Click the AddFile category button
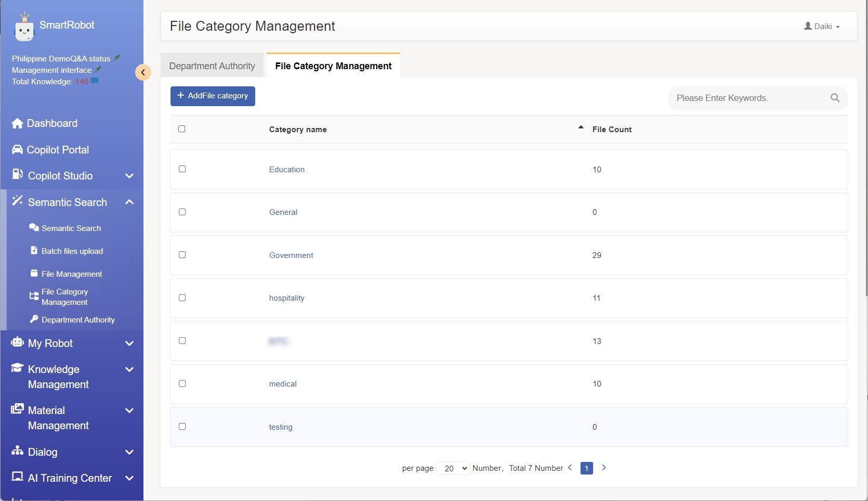The image size is (868, 501). coord(212,96)
